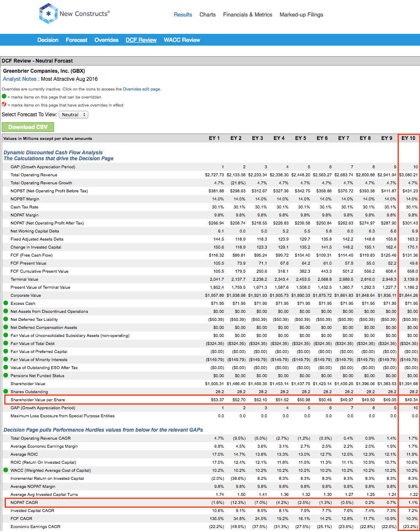Image resolution: width=420 pixels, height=531 pixels.
Task: Click the 135.5% FCF CAGR cell
Action: [217, 518]
